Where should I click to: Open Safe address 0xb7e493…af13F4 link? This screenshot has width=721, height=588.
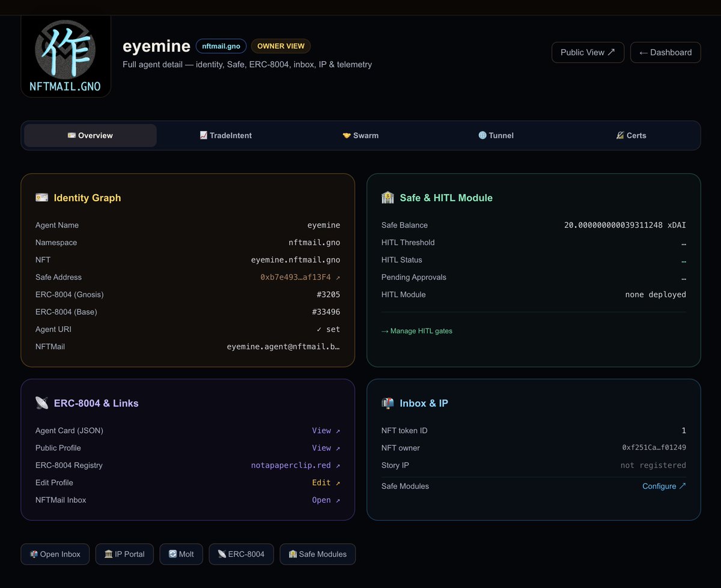point(300,277)
